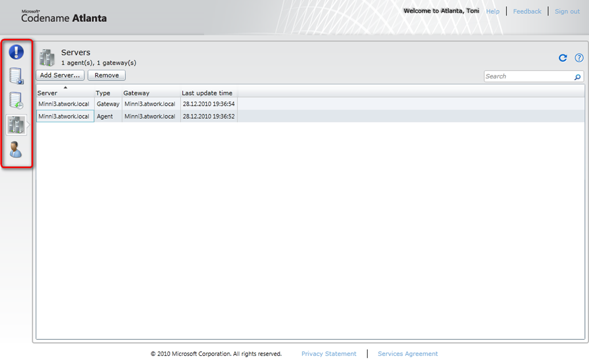
Task: Click the Agent type cell
Action: click(x=108, y=117)
